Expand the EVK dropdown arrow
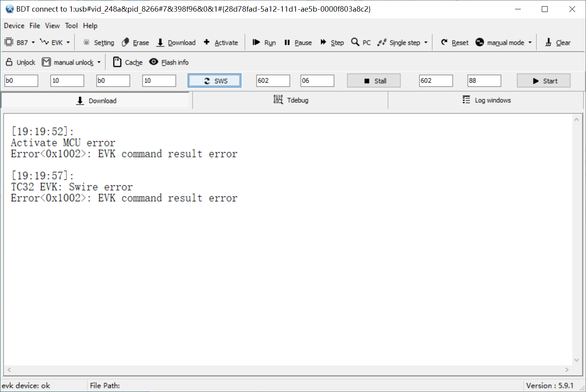Viewport: 586px width, 392px height. (68, 42)
